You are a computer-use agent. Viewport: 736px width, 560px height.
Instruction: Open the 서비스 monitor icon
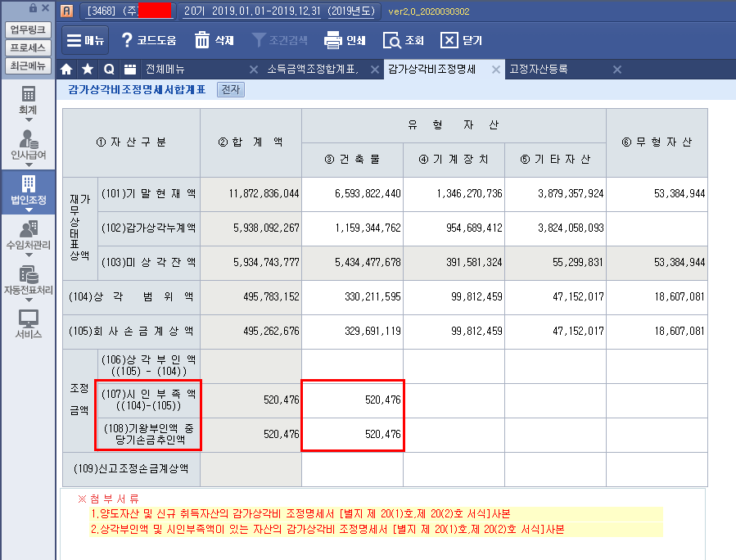click(28, 320)
